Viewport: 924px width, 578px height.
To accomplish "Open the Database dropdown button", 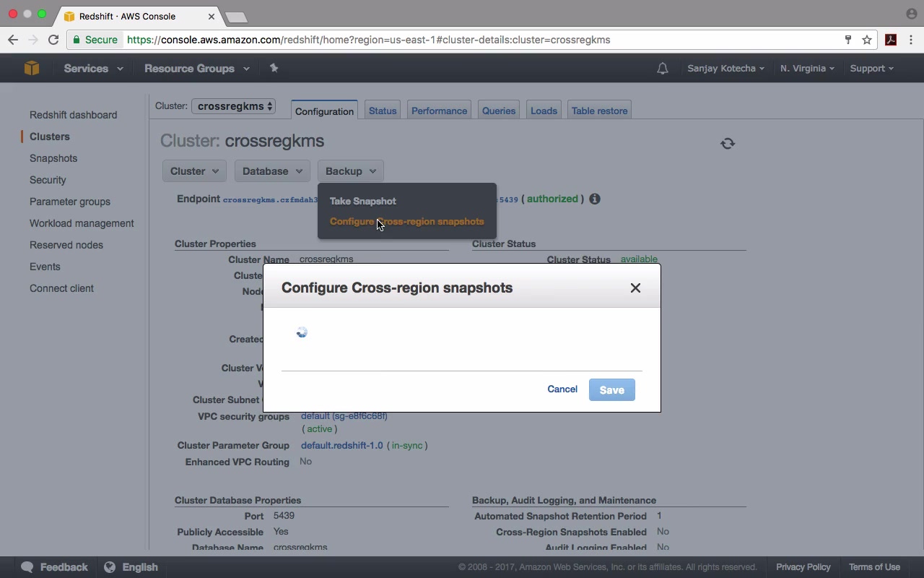I will [x=272, y=171].
